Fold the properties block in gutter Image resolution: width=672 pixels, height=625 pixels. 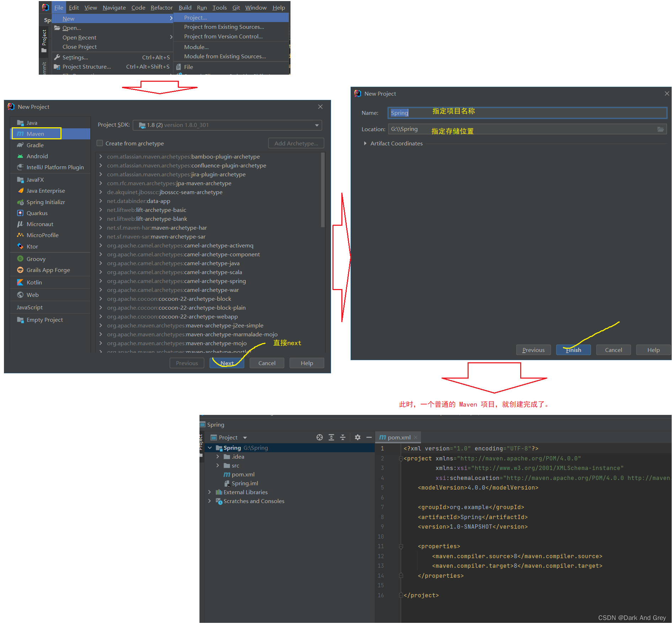(401, 546)
